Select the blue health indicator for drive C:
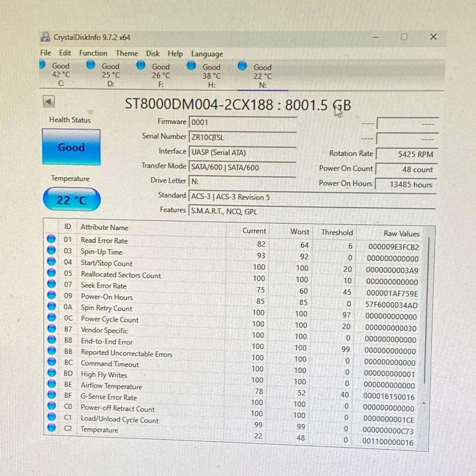The image size is (476, 476). tap(43, 65)
